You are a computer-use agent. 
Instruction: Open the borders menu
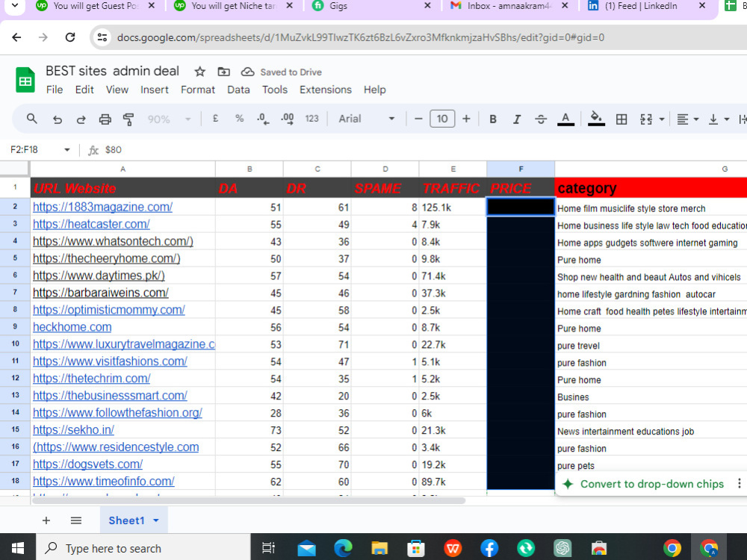click(x=622, y=119)
